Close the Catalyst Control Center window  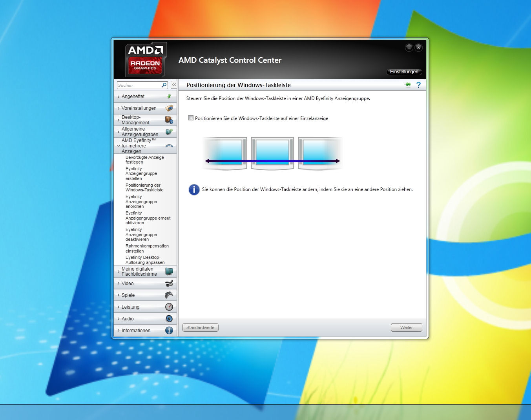(419, 47)
